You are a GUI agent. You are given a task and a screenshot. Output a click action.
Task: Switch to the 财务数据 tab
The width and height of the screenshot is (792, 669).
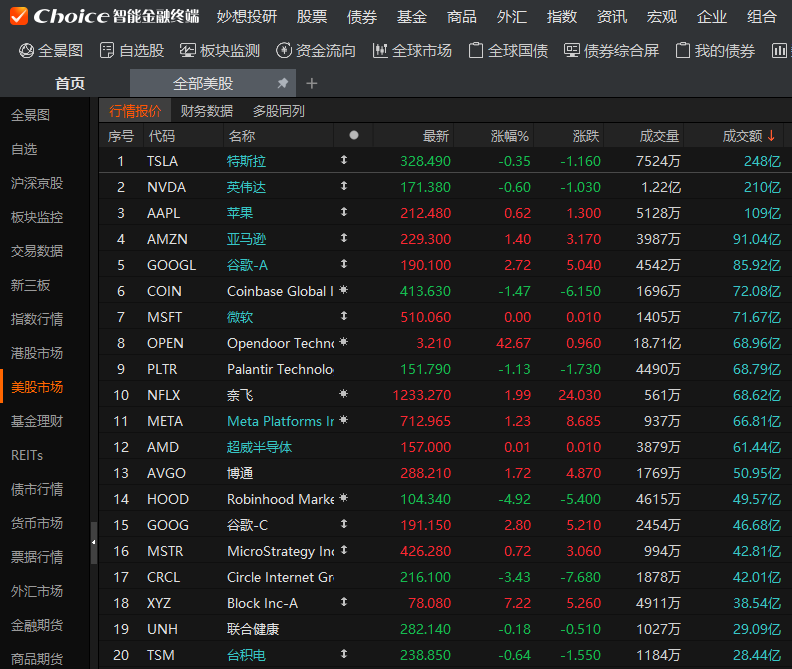point(207,111)
